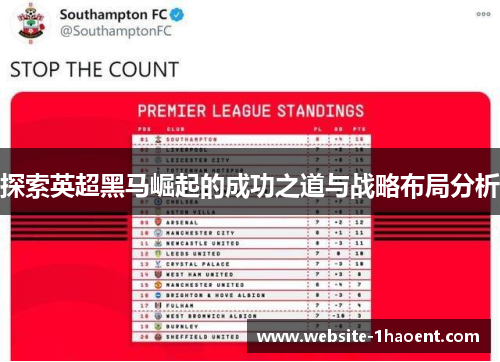This screenshot has width=500, height=362.
Task: Click the Premier League Standings heading
Action: (251, 111)
